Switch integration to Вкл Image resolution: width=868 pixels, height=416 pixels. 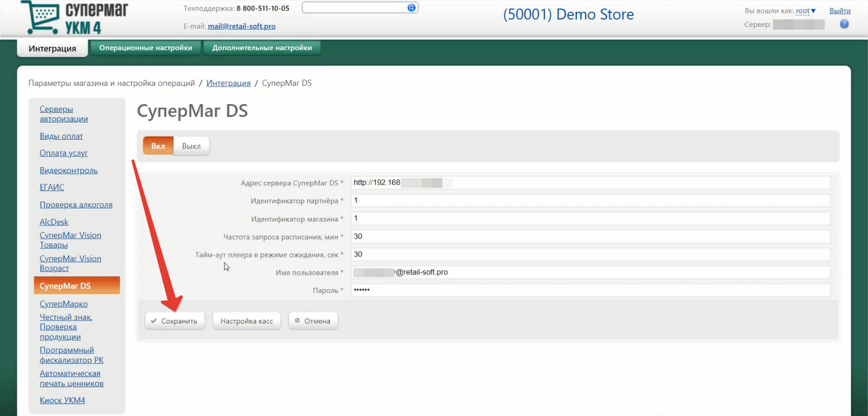158,146
